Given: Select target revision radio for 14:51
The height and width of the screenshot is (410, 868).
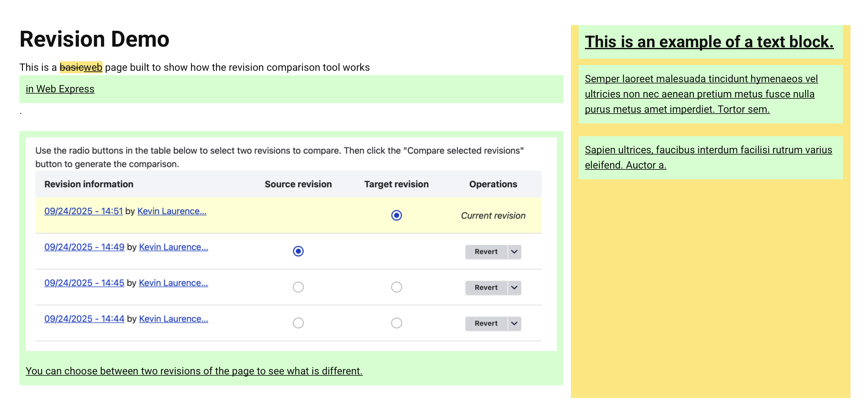Looking at the screenshot, I should click(x=396, y=215).
